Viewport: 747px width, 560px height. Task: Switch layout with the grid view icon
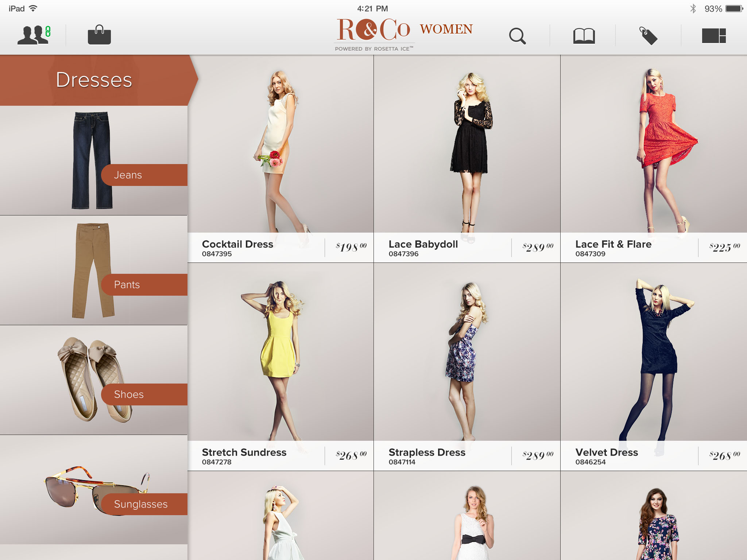tap(713, 36)
